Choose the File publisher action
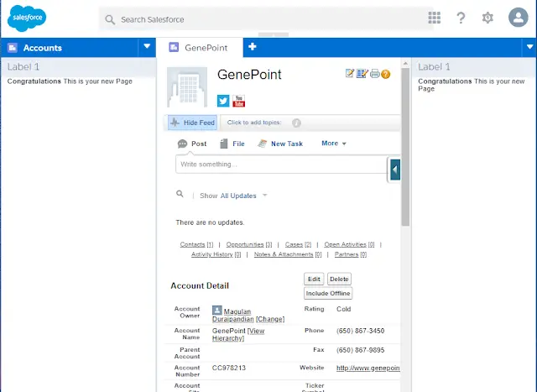This screenshot has width=537, height=392. click(x=232, y=144)
